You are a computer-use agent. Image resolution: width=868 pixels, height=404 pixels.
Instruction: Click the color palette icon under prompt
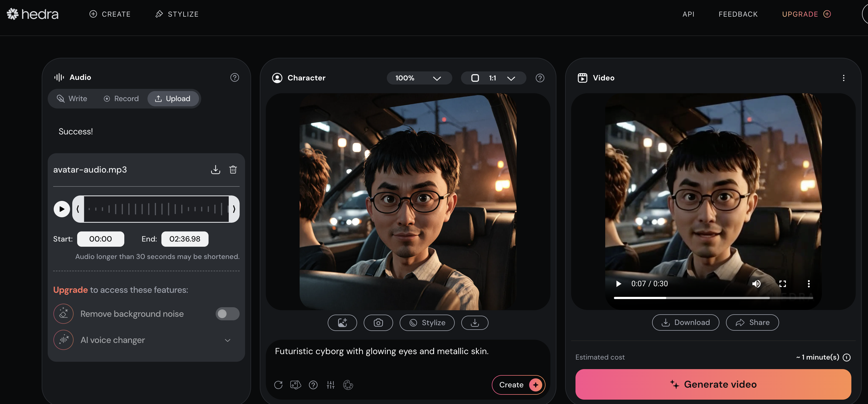click(348, 385)
